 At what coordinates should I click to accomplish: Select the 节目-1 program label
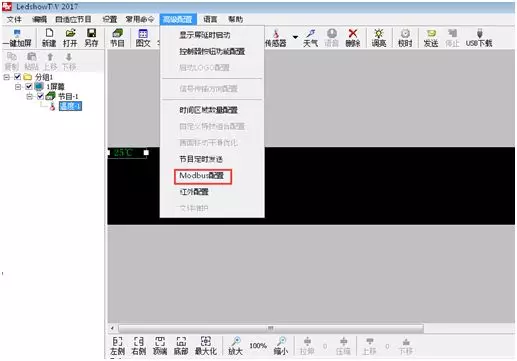[x=68, y=96]
